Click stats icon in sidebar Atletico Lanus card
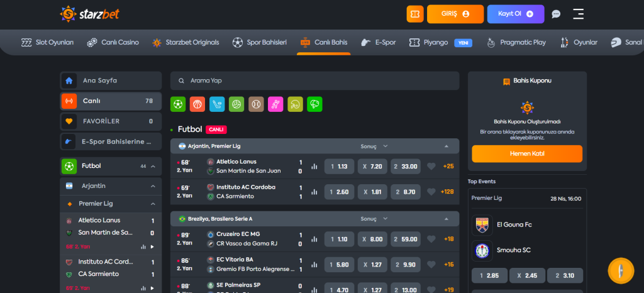 coord(143,246)
